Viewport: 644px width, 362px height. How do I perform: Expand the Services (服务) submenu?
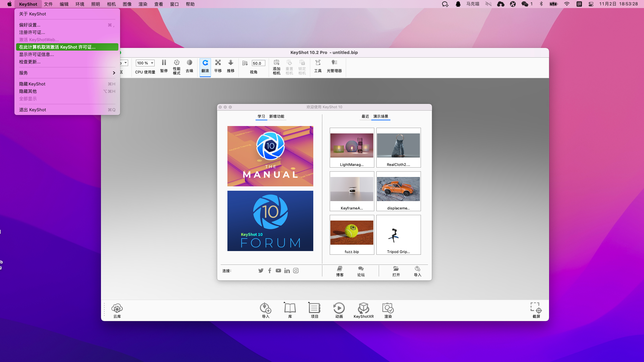coord(67,73)
